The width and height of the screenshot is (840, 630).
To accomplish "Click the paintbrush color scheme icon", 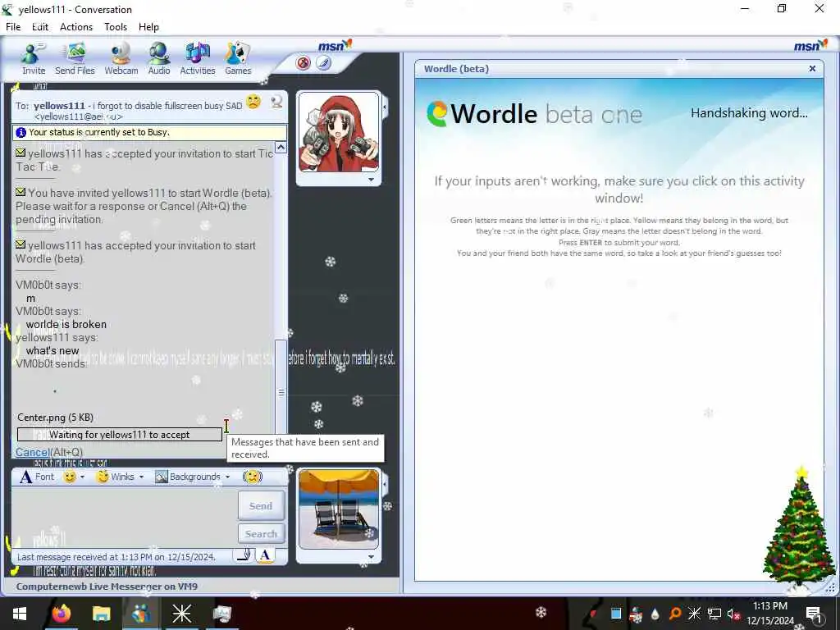I will tap(323, 63).
